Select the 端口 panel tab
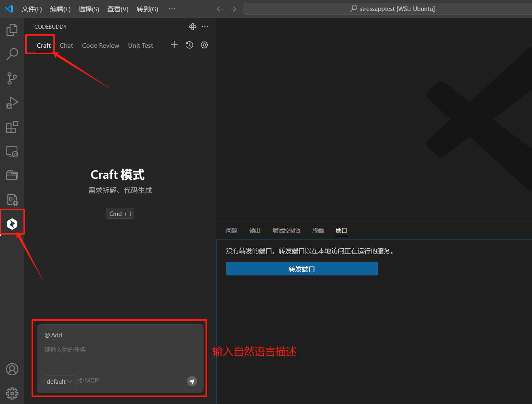 pyautogui.click(x=341, y=231)
